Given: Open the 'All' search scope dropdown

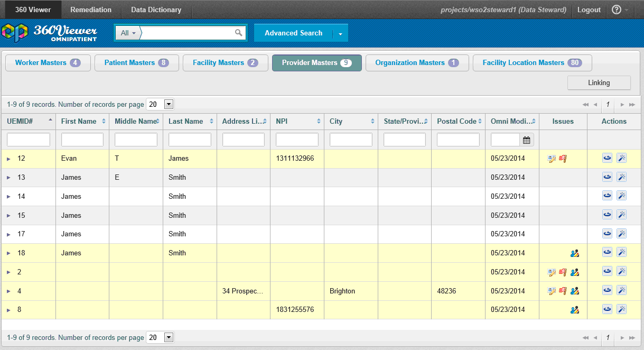Looking at the screenshot, I should 128,33.
